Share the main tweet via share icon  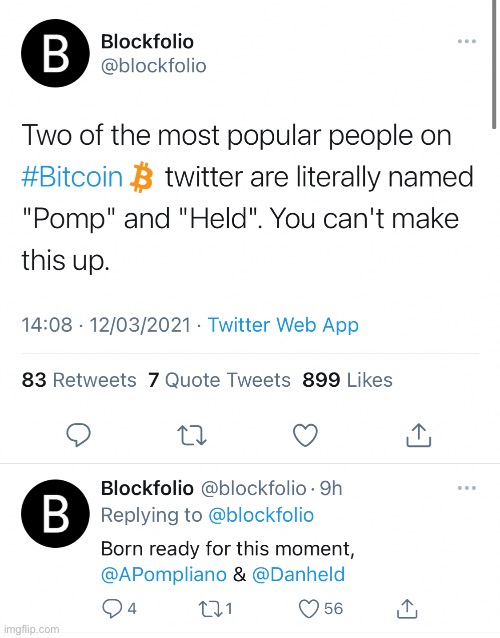pos(419,435)
